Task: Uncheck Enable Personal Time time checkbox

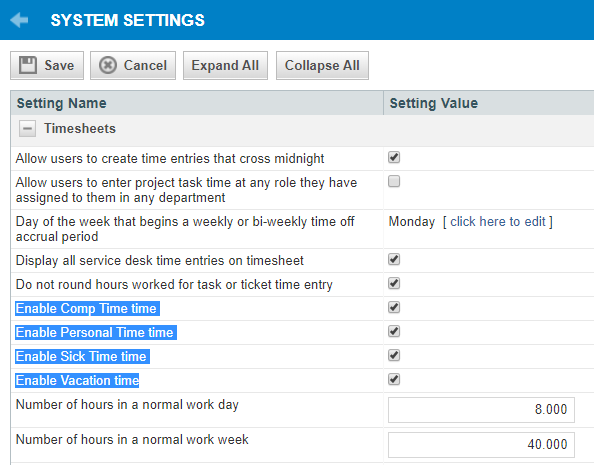Action: coord(394,331)
